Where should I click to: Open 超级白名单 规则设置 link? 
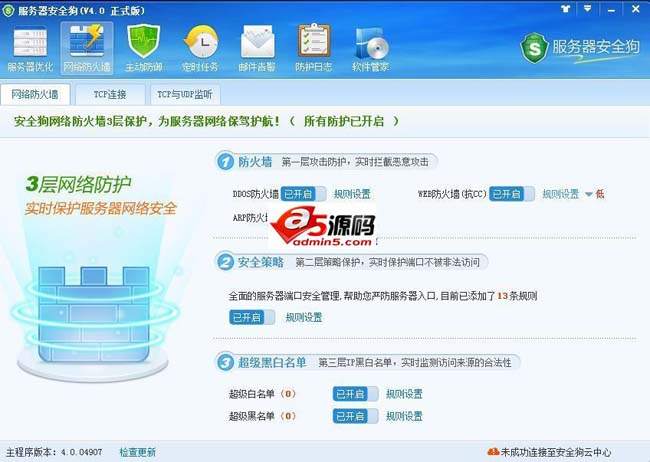click(x=404, y=394)
